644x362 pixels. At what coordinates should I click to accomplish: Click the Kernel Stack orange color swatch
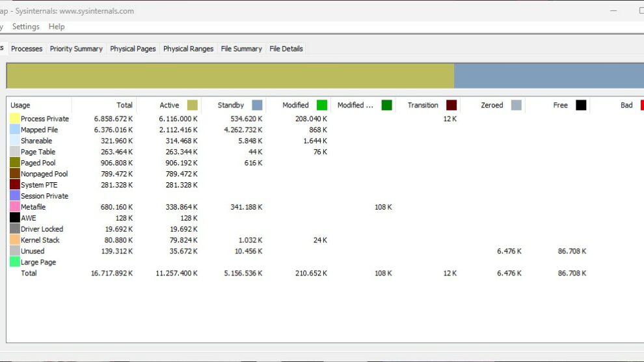pos(14,240)
